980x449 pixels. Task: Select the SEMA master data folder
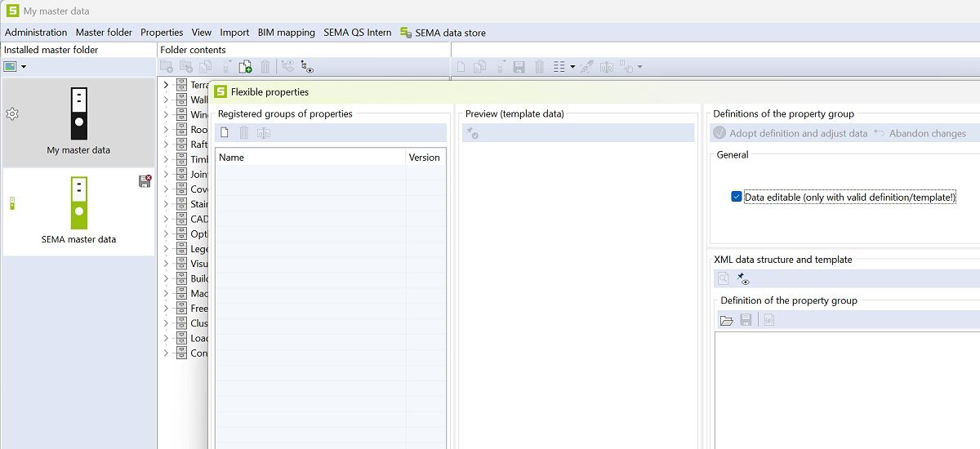(78, 211)
